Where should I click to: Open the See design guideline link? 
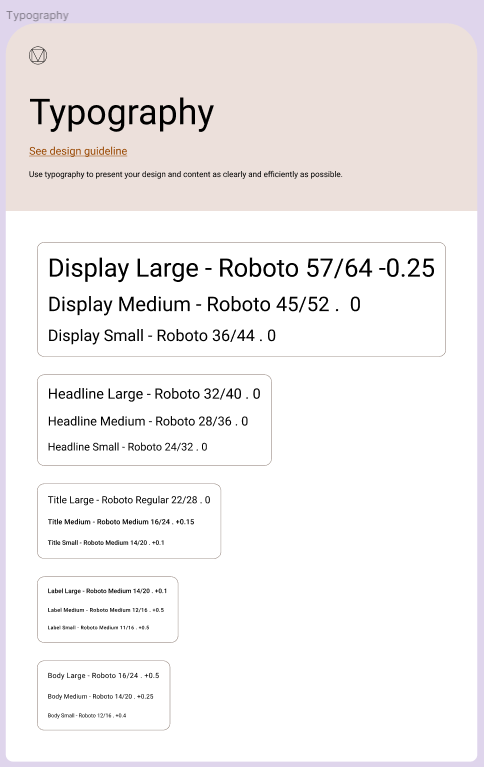78,151
